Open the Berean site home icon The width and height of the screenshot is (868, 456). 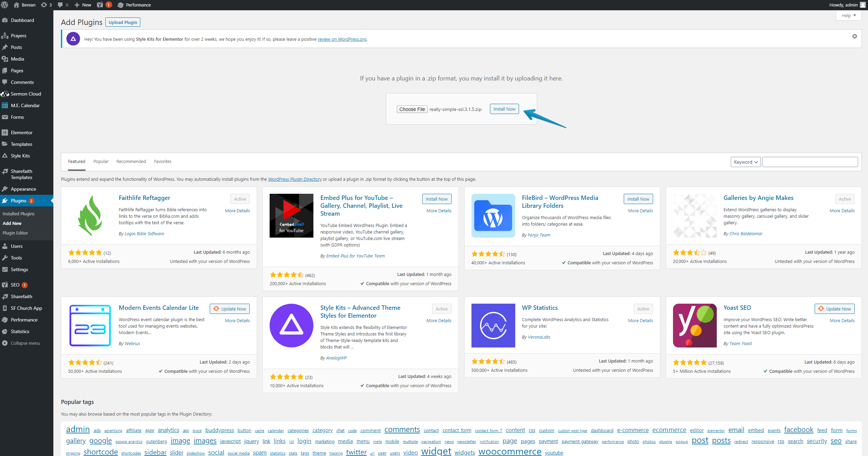[16, 5]
